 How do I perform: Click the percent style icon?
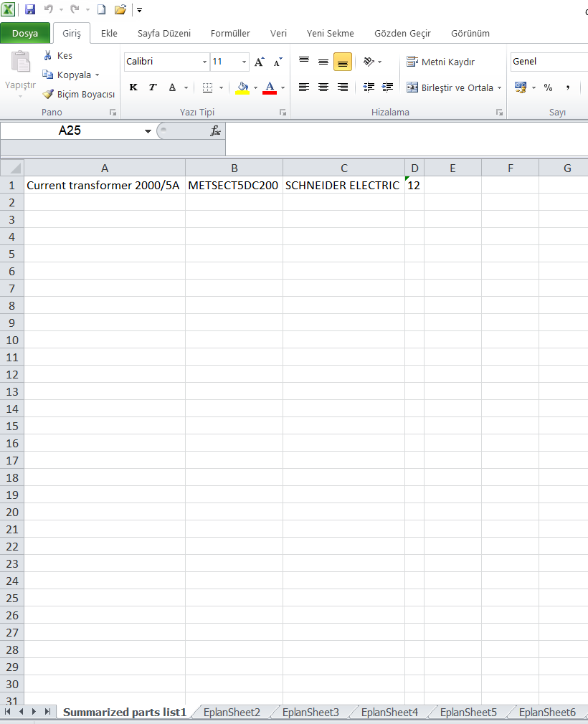point(548,87)
